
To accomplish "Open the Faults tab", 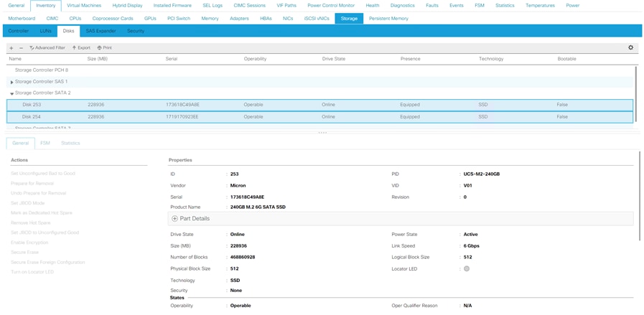I will coord(432,6).
